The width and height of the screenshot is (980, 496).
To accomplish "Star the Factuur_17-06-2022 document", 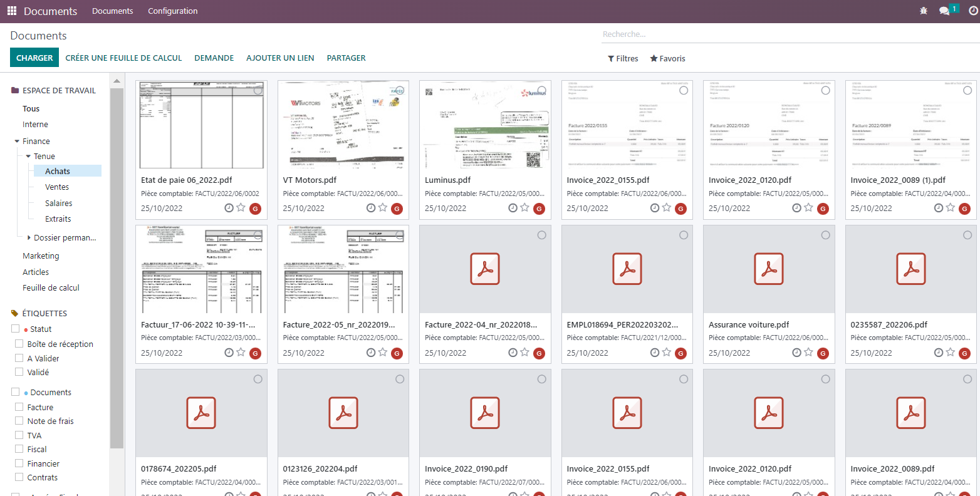I will (x=241, y=353).
